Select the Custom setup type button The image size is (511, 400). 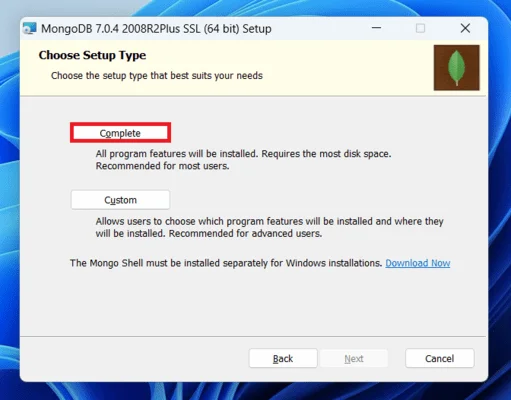tap(120, 200)
